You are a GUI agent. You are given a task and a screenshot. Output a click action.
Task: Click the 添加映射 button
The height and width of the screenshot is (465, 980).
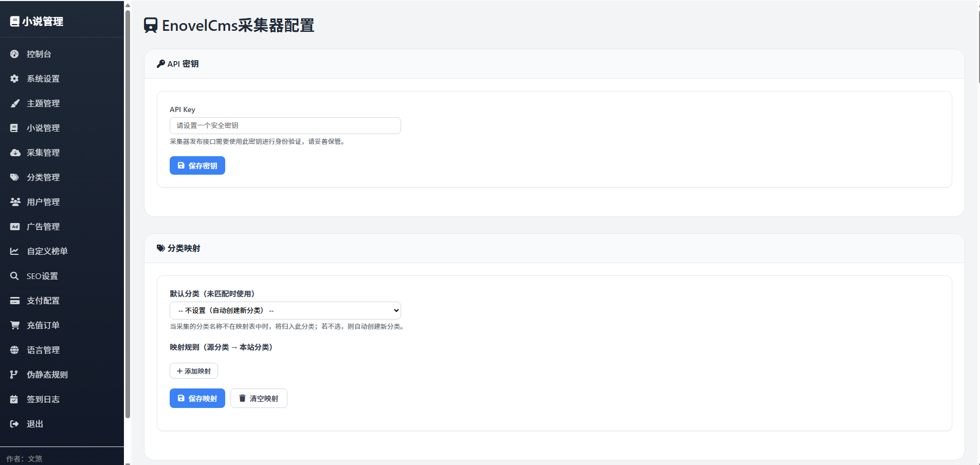pos(194,371)
